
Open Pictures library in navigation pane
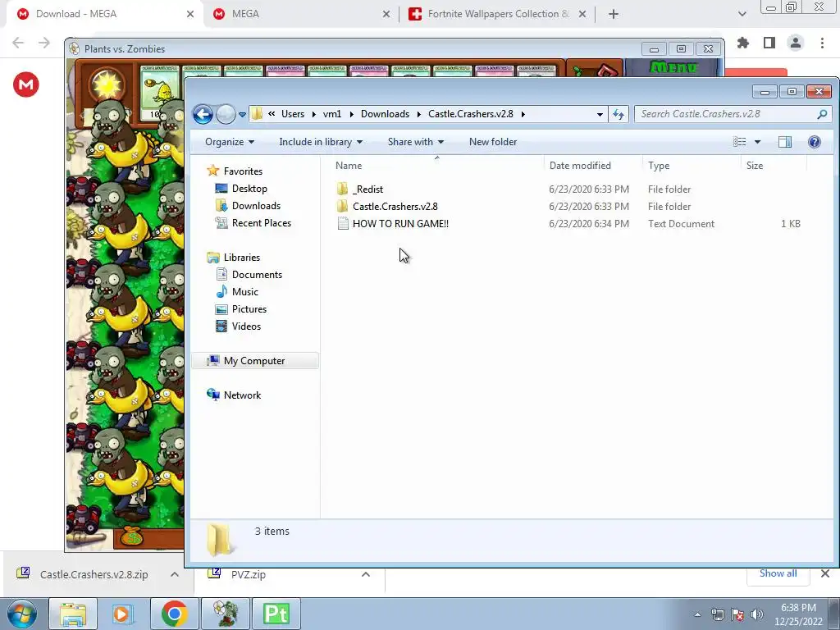pyautogui.click(x=249, y=309)
